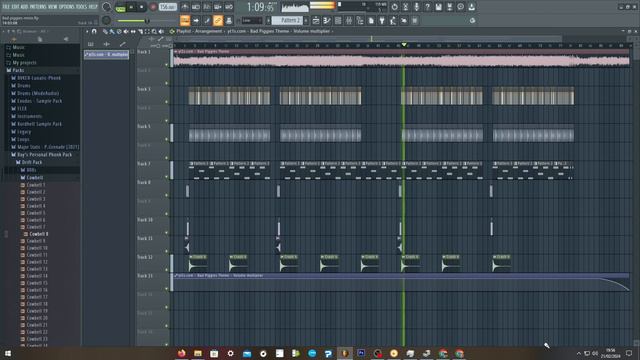The width and height of the screenshot is (640, 360).
Task: Select the playlist magnet snap icon
Action: (94, 31)
